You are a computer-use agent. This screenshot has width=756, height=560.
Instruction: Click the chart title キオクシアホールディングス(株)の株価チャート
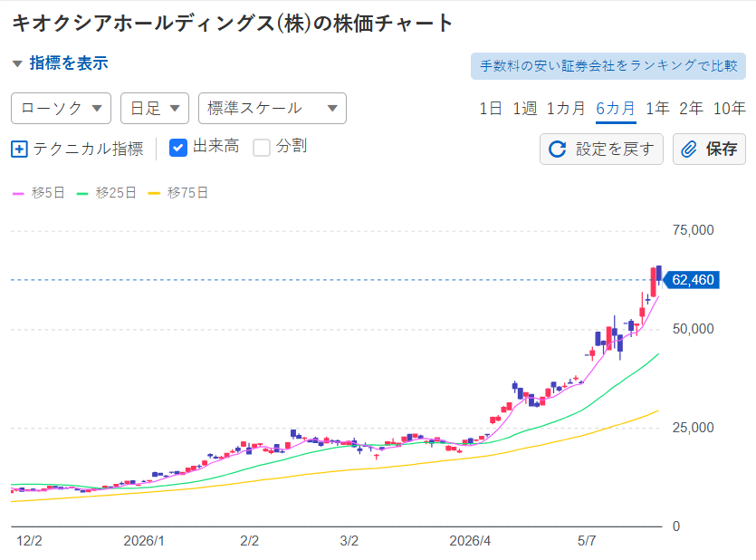pos(232,24)
